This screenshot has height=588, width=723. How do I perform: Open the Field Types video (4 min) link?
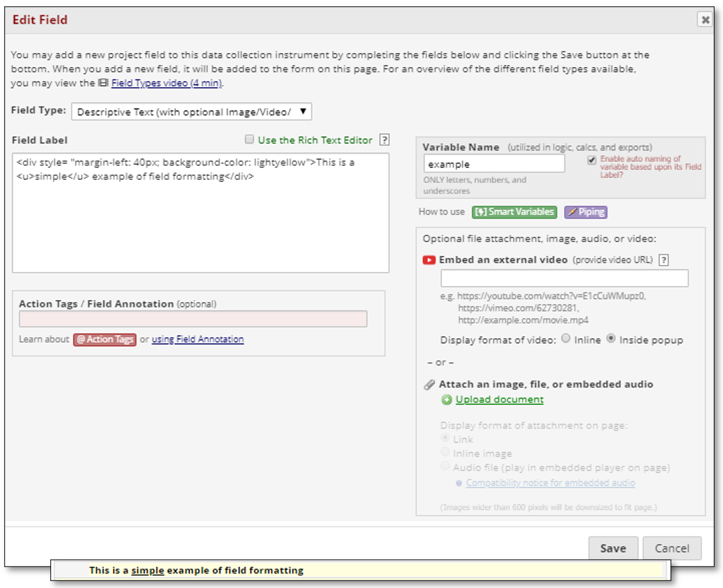(x=166, y=83)
